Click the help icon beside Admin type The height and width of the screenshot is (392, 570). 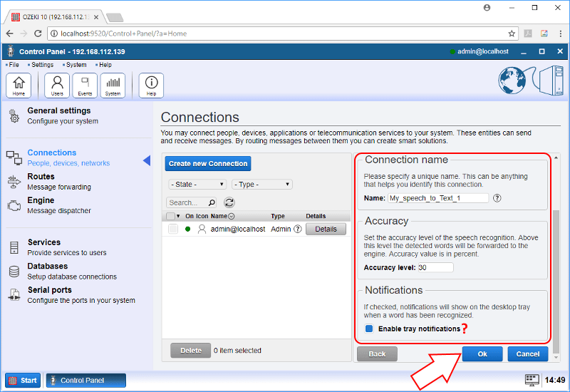297,229
